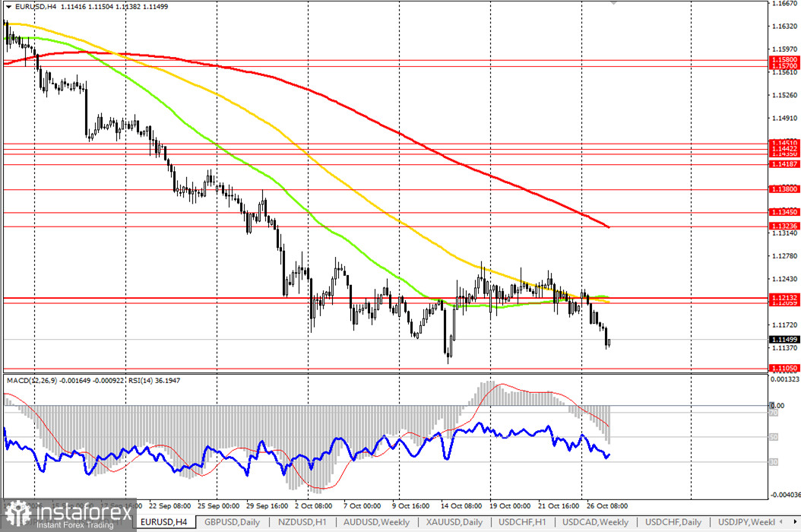801x532 pixels.
Task: Switch to the USDCHF,Daily tab
Action: (673, 522)
